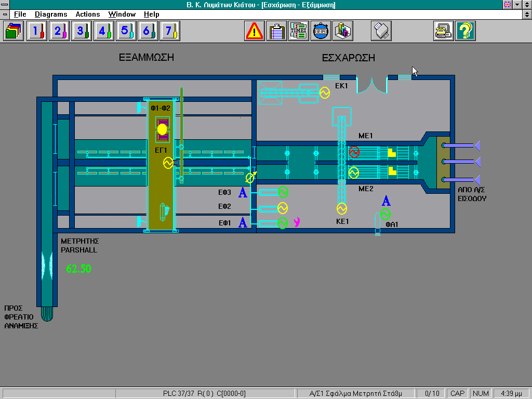
Task: Open the diagrams overview stacked-folders icon
Action: pyautogui.click(x=14, y=31)
